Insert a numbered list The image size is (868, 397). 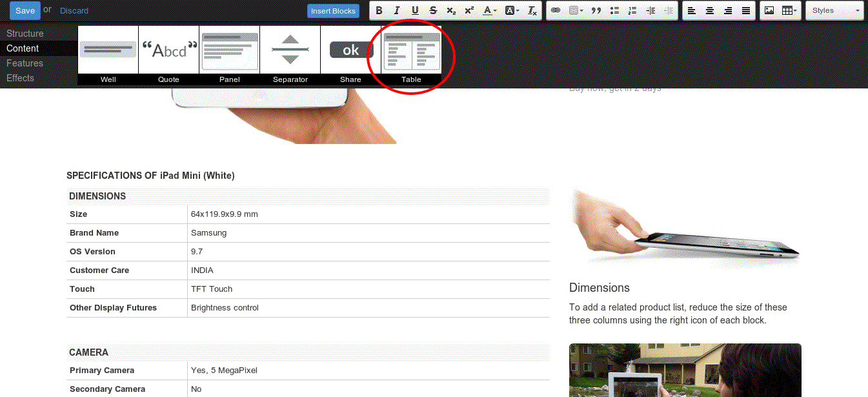coord(632,10)
